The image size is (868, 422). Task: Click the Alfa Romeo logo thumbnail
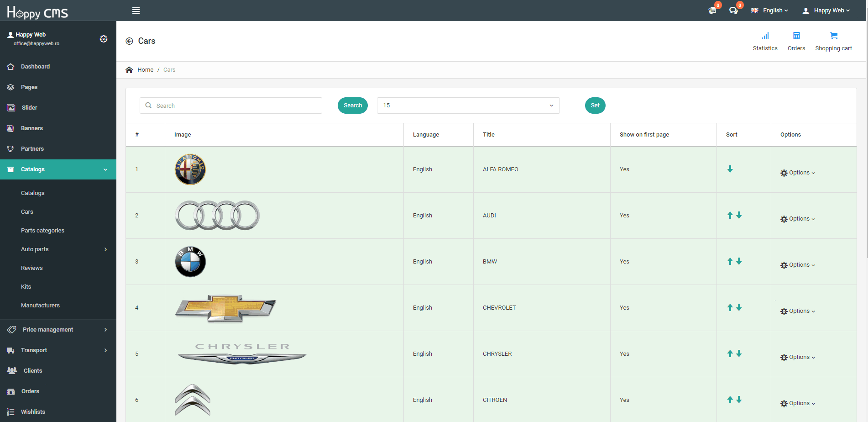[190, 169]
